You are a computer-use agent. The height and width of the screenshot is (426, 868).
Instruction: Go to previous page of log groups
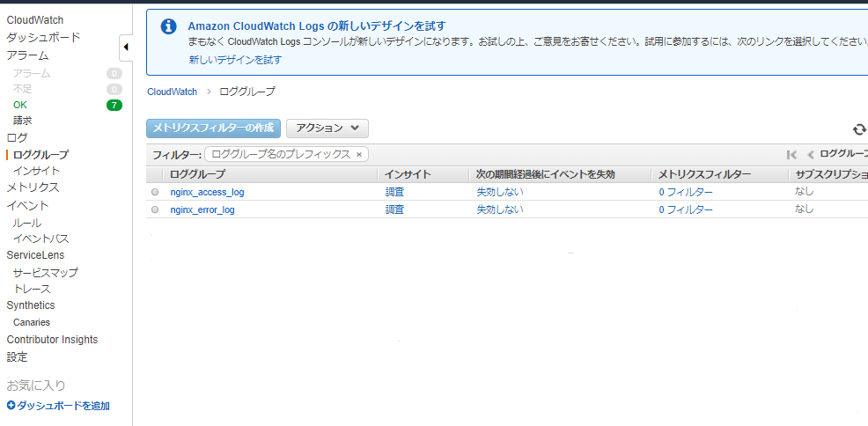[811, 155]
